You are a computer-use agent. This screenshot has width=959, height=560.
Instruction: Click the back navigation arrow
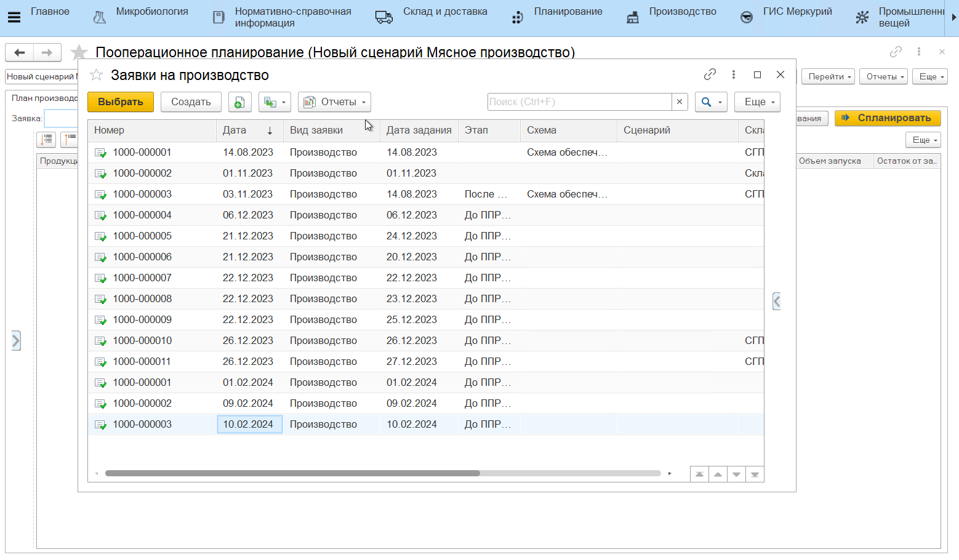coord(20,53)
